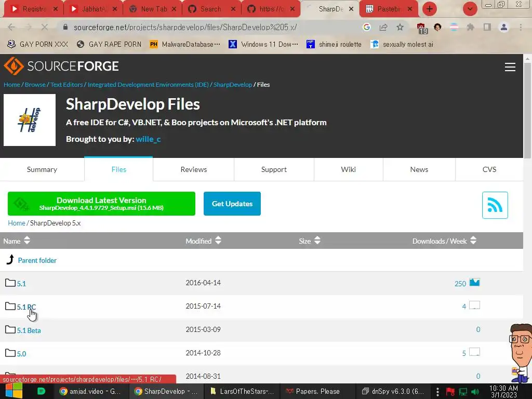Open the Chrome three-dot menu
This screenshot has width=532, height=399.
tap(521, 27)
